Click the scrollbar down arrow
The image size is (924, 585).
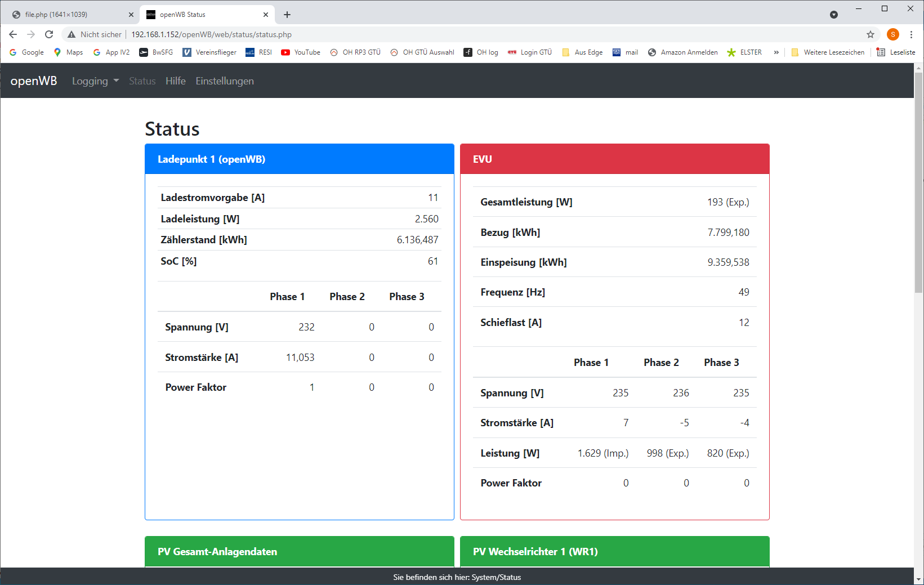tap(919, 579)
